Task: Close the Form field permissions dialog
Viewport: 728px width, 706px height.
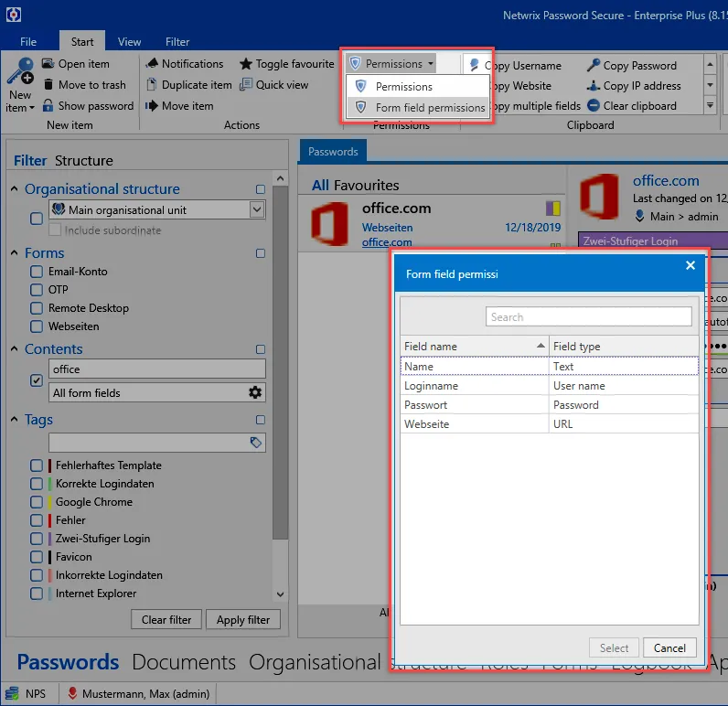Action: coord(690,265)
